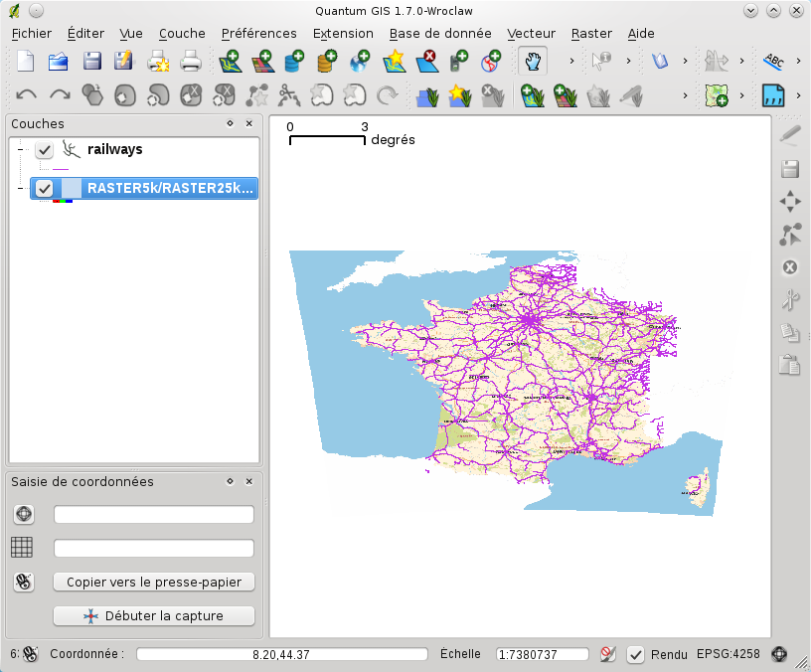This screenshot has height=672, width=811.
Task: Click the New Project icon
Action: pos(25,62)
